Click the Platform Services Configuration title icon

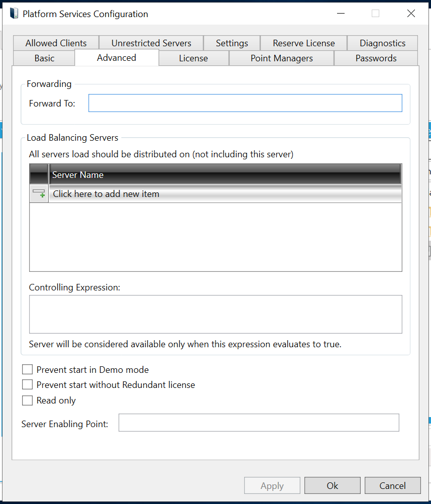(14, 14)
